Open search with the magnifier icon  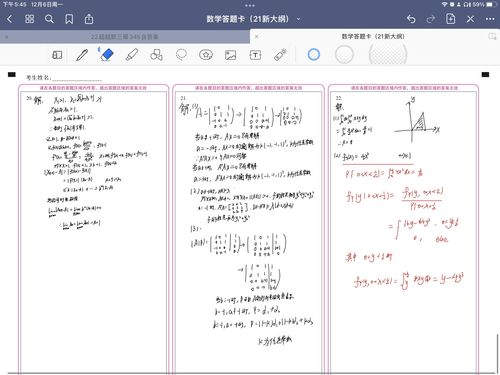tap(49, 19)
